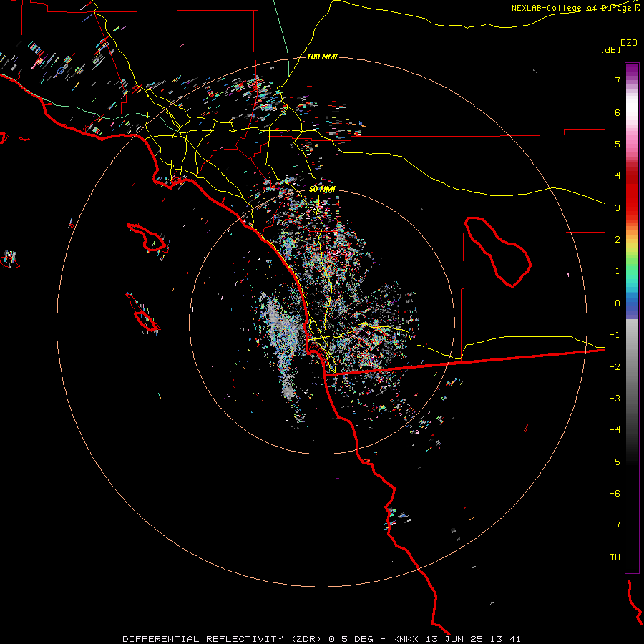This screenshot has width=644, height=644.
Task: Click the -1 value on color scale
Action: [x=615, y=335]
